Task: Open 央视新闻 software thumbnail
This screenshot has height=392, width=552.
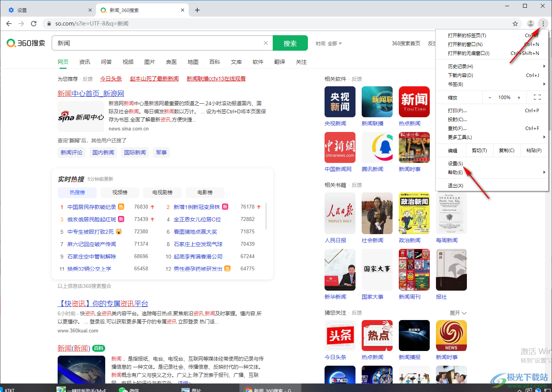Action: (340, 102)
